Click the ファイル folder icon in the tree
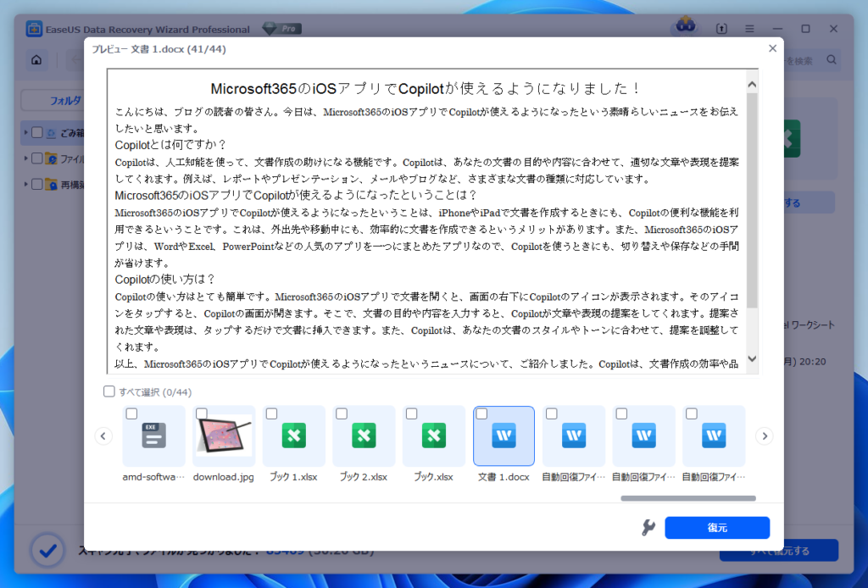 (52, 158)
